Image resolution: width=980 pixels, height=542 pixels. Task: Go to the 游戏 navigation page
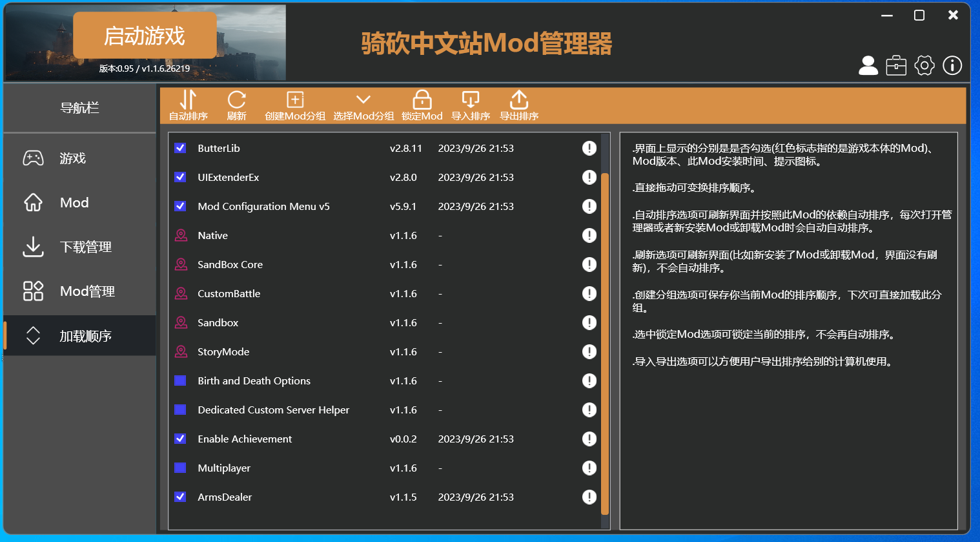79,158
